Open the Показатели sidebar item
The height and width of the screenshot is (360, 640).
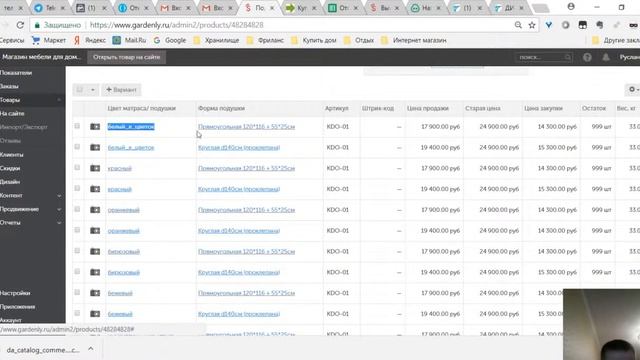16,73
